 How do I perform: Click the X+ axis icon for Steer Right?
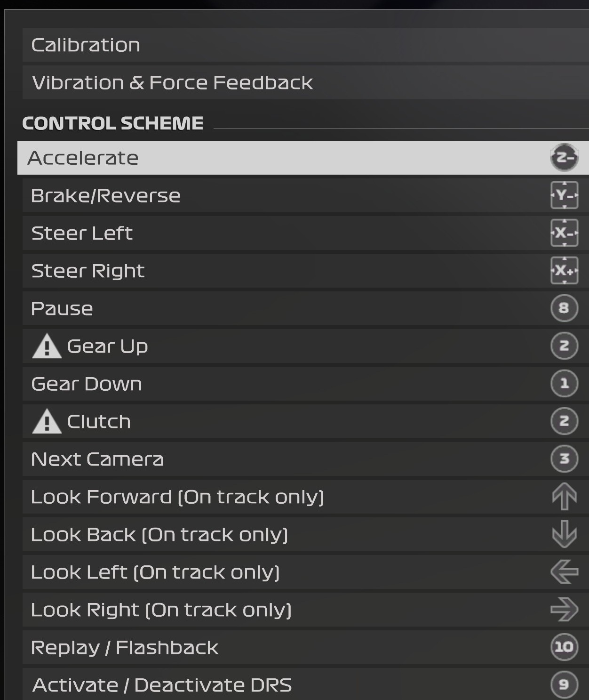click(564, 271)
